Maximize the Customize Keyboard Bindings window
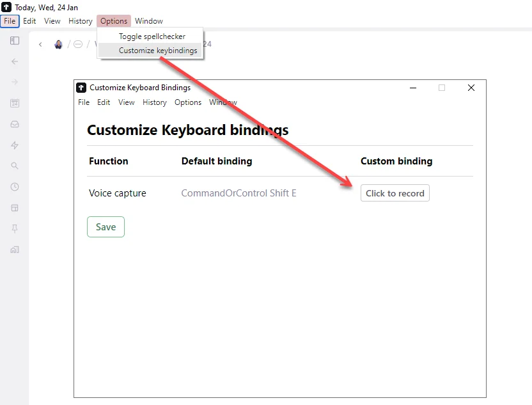The image size is (532, 405). pos(442,88)
